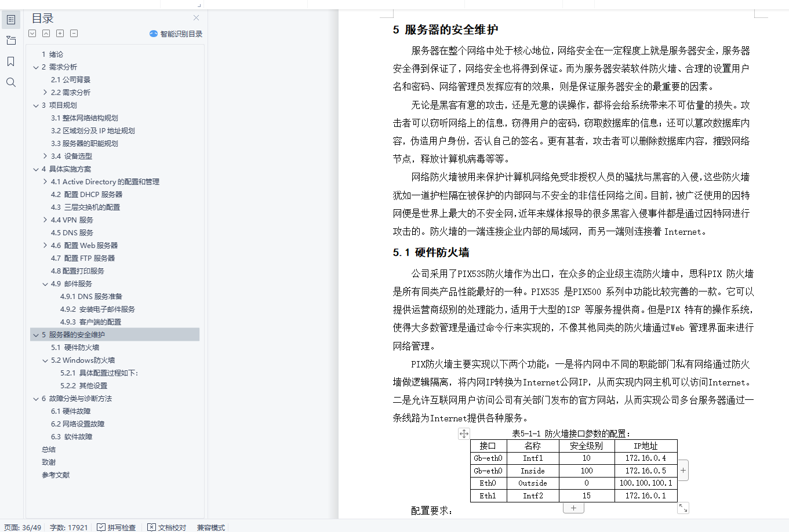Add a row with the plus below the table

click(573, 508)
